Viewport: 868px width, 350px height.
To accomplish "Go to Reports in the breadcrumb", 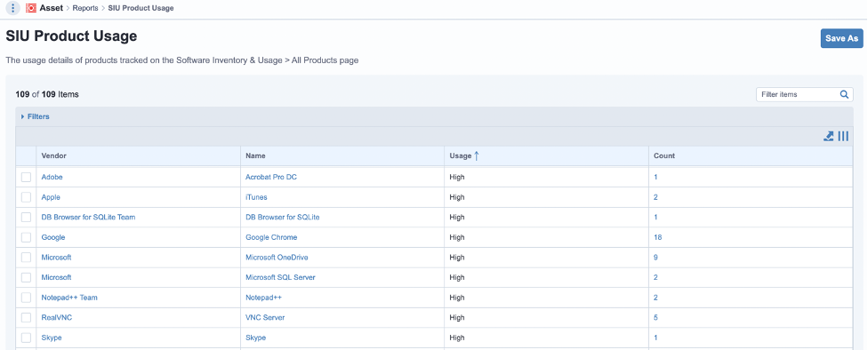I will tap(85, 8).
